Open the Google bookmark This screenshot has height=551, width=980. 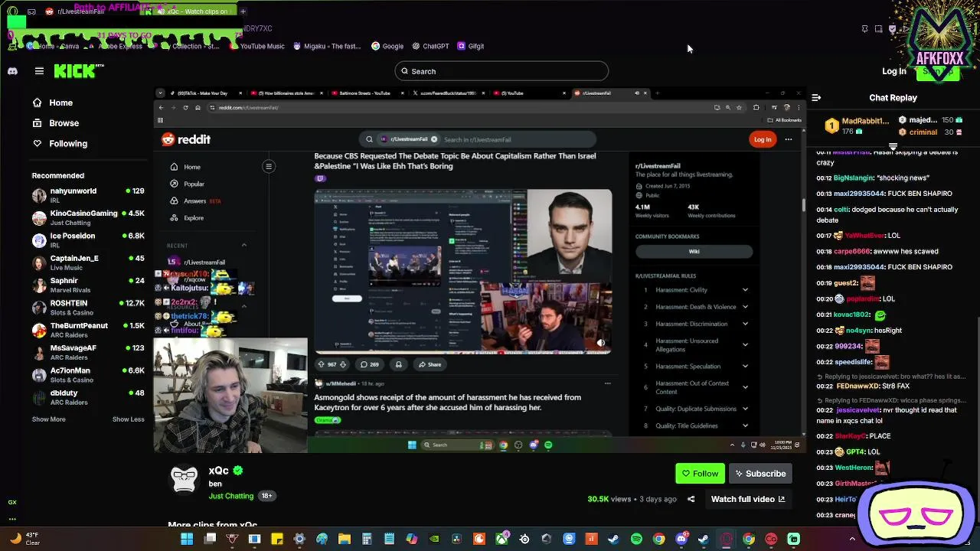click(387, 46)
